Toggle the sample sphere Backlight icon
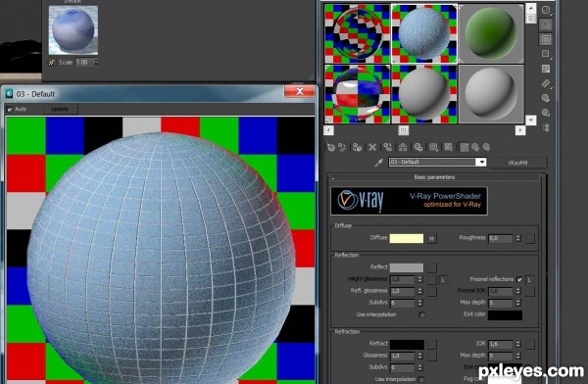 coord(546,24)
